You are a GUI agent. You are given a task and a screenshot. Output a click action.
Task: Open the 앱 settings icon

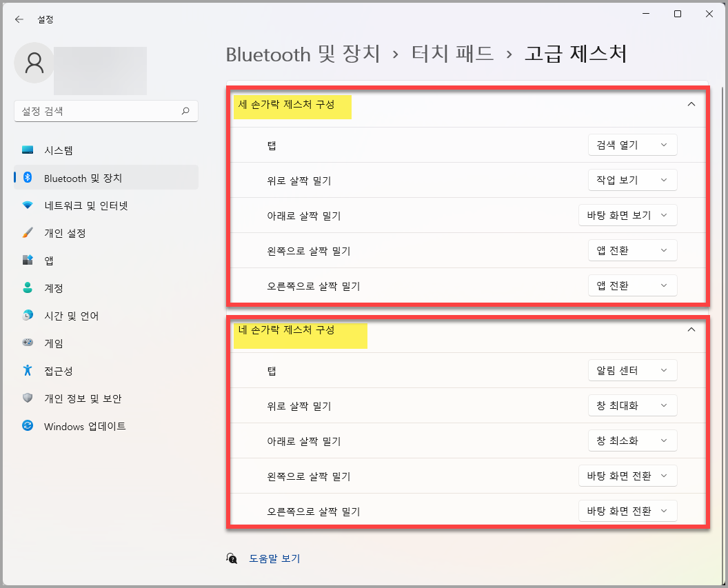pyautogui.click(x=28, y=260)
